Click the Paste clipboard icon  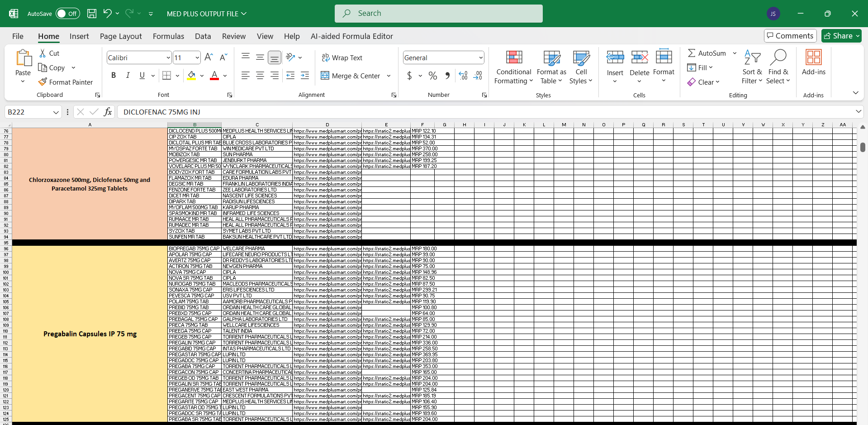tap(23, 58)
